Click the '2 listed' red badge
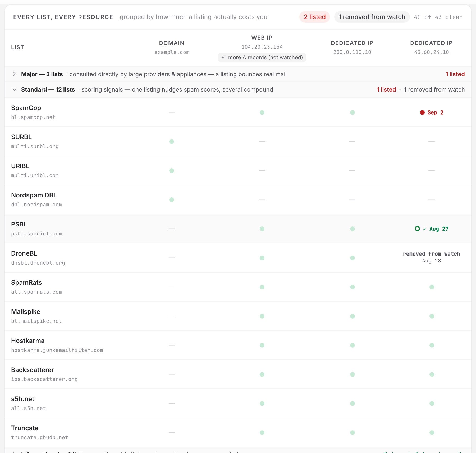The width and height of the screenshot is (476, 453). (315, 17)
